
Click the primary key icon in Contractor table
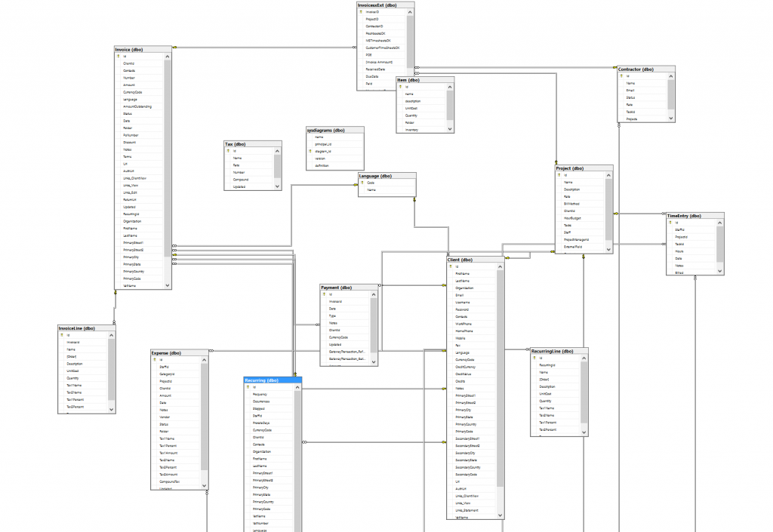click(621, 76)
